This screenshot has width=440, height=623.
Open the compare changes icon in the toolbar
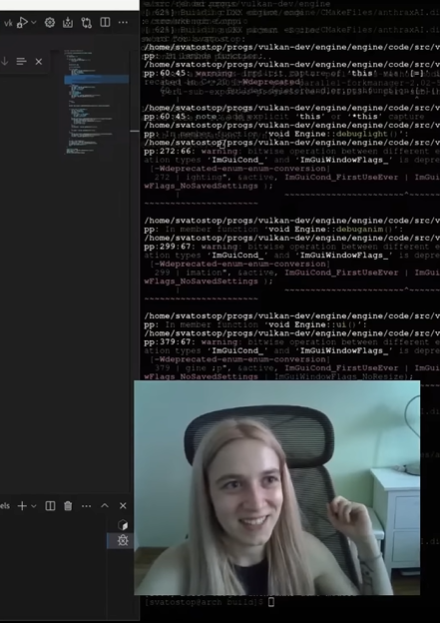pos(86,23)
